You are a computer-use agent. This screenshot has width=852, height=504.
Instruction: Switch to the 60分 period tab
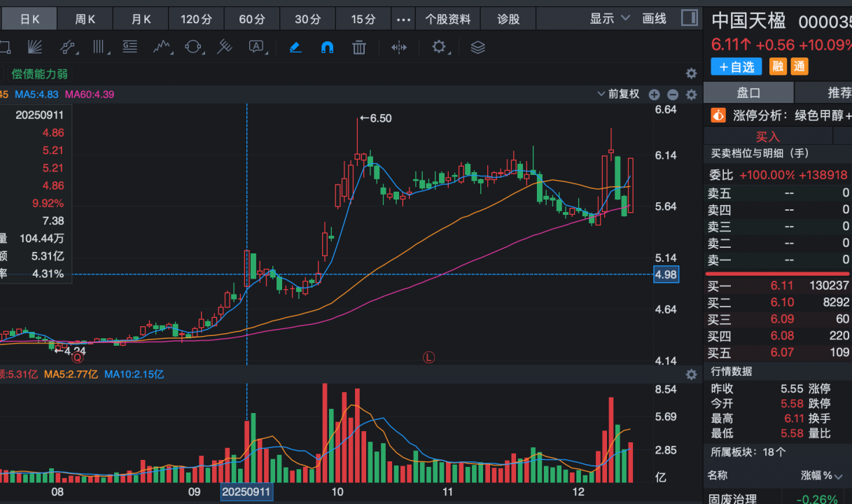(x=252, y=20)
